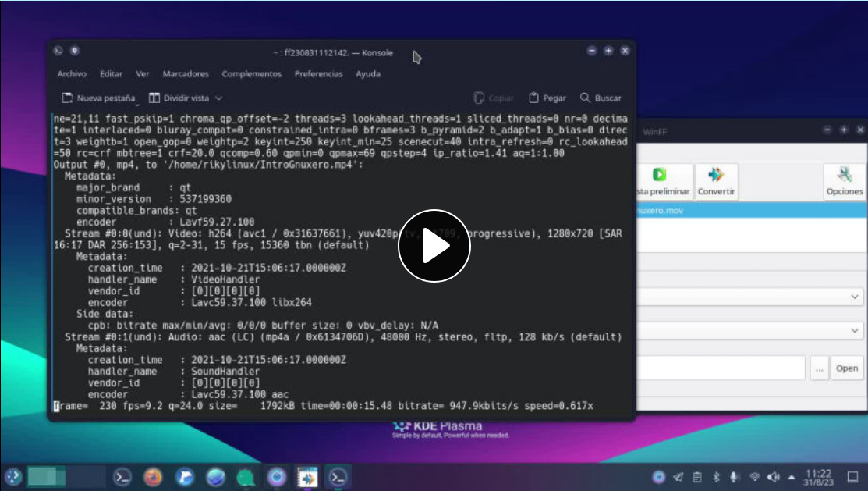Open Opciones in the WinFF toolbar
The height and width of the screenshot is (491, 868).
tap(844, 181)
